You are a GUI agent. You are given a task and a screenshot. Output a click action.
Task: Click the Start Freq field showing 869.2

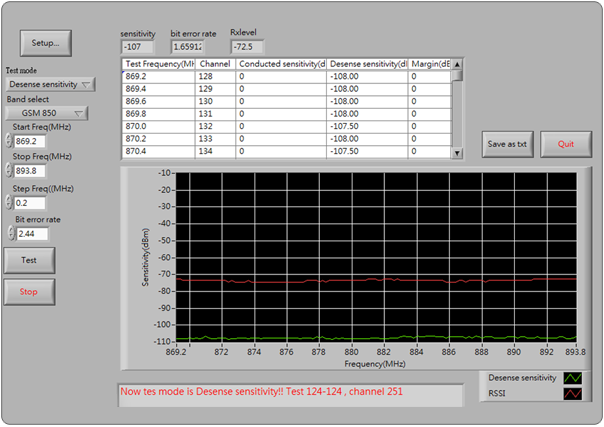coord(30,141)
